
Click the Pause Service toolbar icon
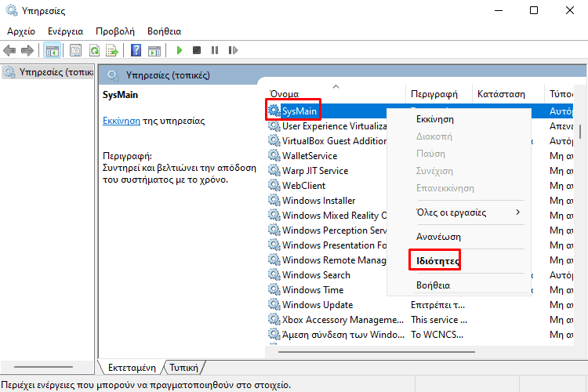215,50
